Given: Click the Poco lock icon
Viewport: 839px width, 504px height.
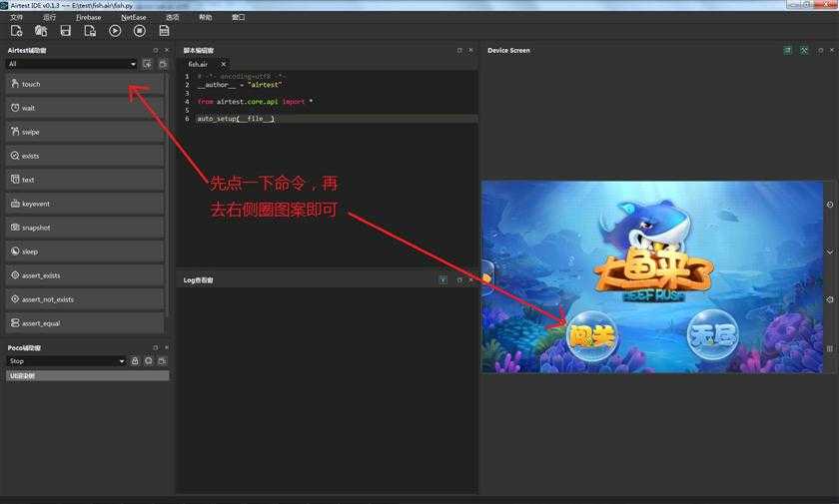Looking at the screenshot, I should pyautogui.click(x=135, y=361).
